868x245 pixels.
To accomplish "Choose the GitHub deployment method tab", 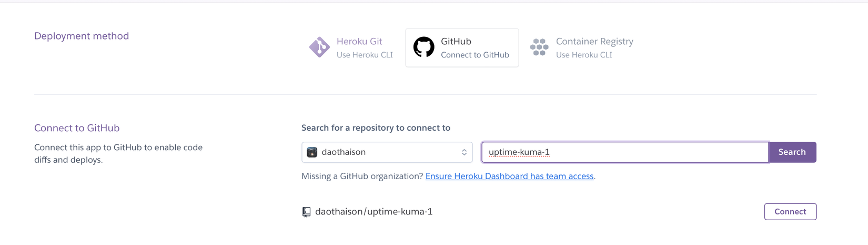I will point(462,47).
